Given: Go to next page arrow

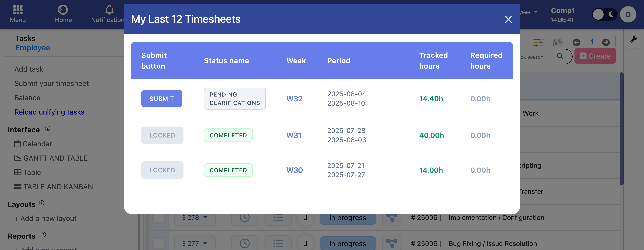Looking at the screenshot, I should point(606,42).
